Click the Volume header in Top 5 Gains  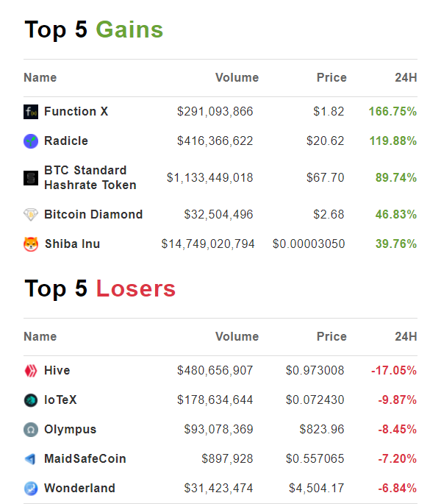click(237, 78)
